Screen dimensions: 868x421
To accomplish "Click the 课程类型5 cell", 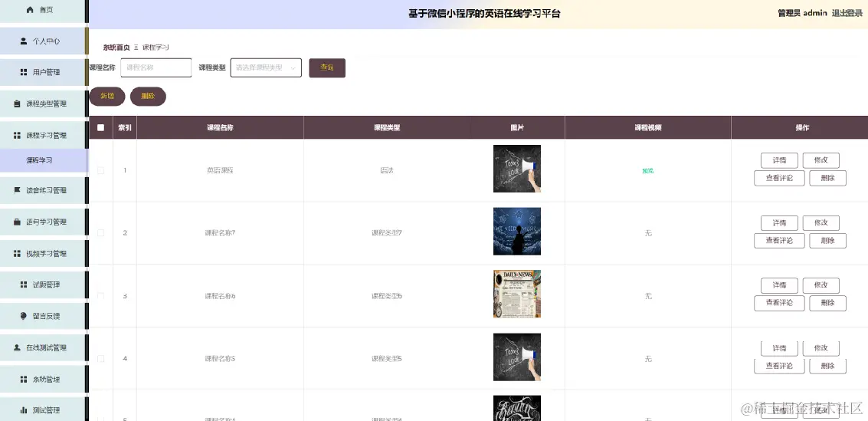I will (x=387, y=358).
